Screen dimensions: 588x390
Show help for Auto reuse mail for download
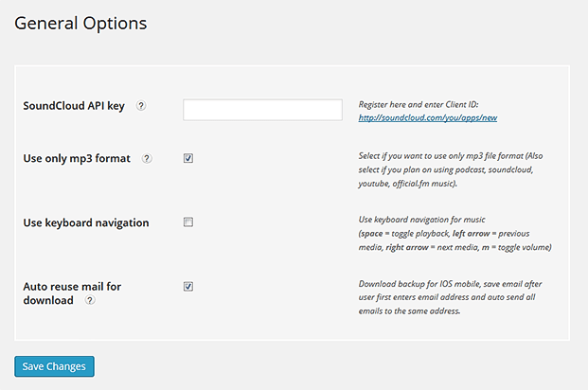click(x=90, y=301)
